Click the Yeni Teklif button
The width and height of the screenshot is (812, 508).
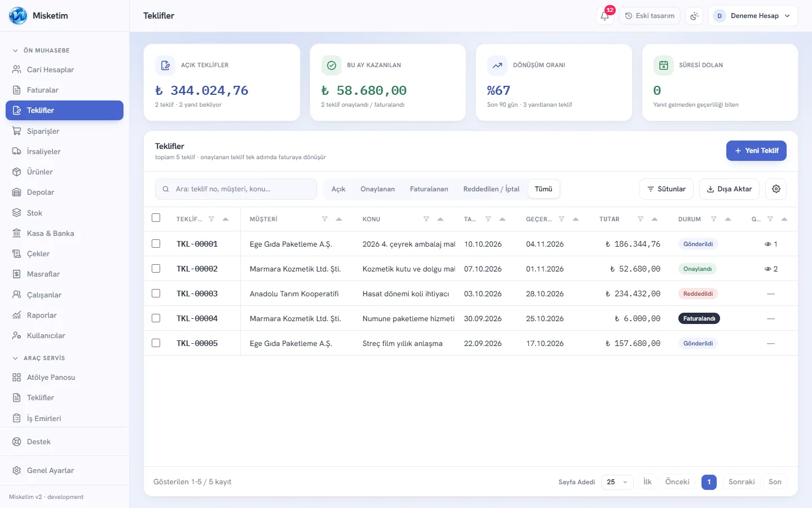[756, 151]
